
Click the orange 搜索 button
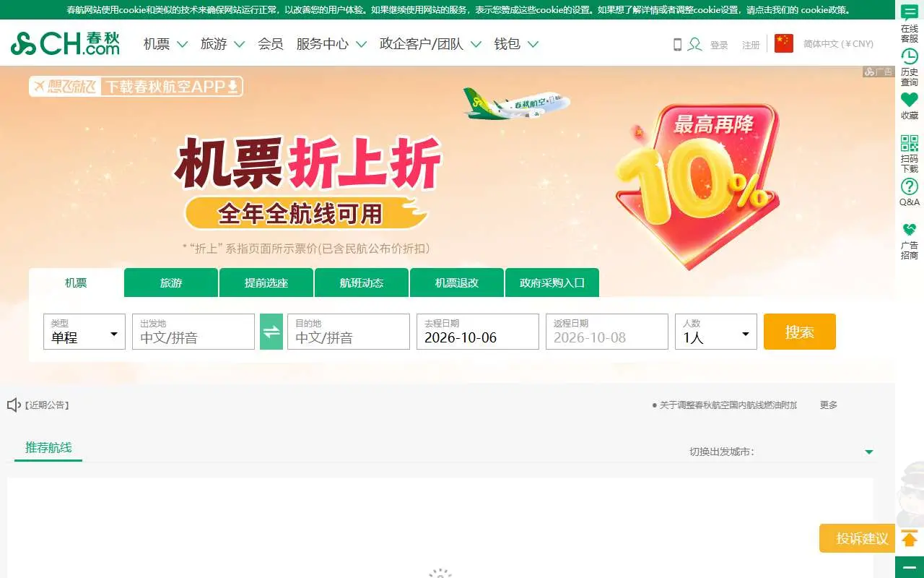point(800,332)
